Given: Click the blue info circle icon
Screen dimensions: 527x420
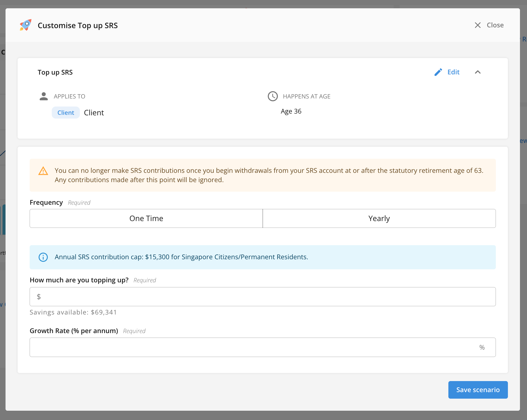Looking at the screenshot, I should pyautogui.click(x=43, y=257).
